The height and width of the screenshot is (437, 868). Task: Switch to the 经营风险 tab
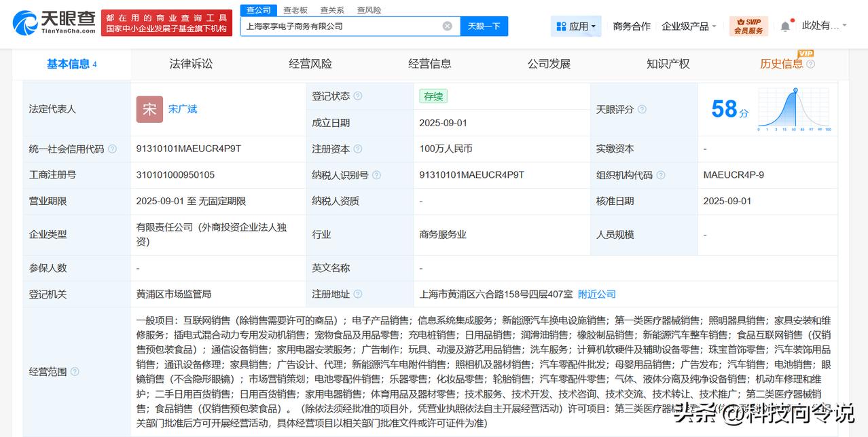[x=310, y=64]
